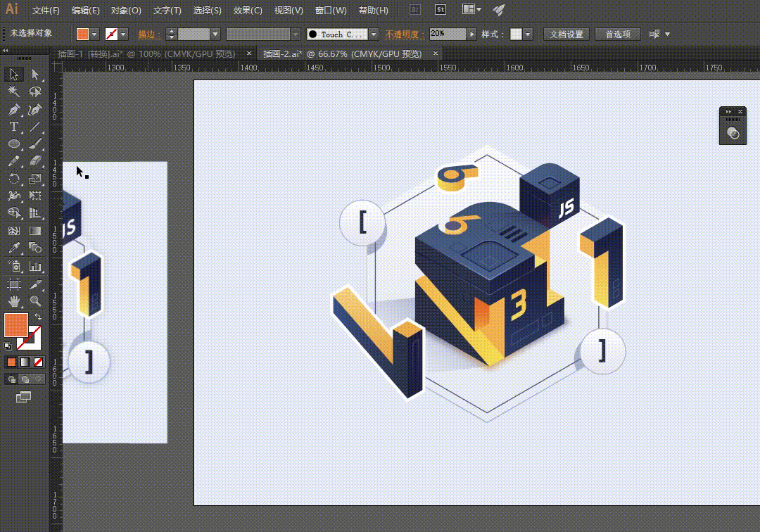Open the 编辑(E) menu

[85, 10]
